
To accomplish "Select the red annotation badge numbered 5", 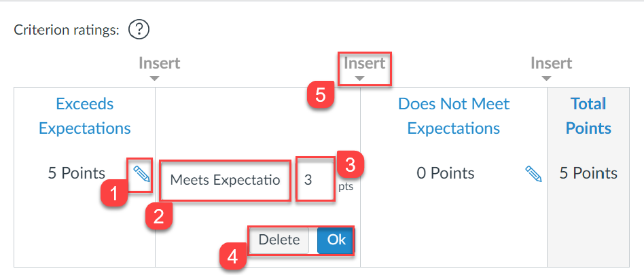I will click(321, 95).
